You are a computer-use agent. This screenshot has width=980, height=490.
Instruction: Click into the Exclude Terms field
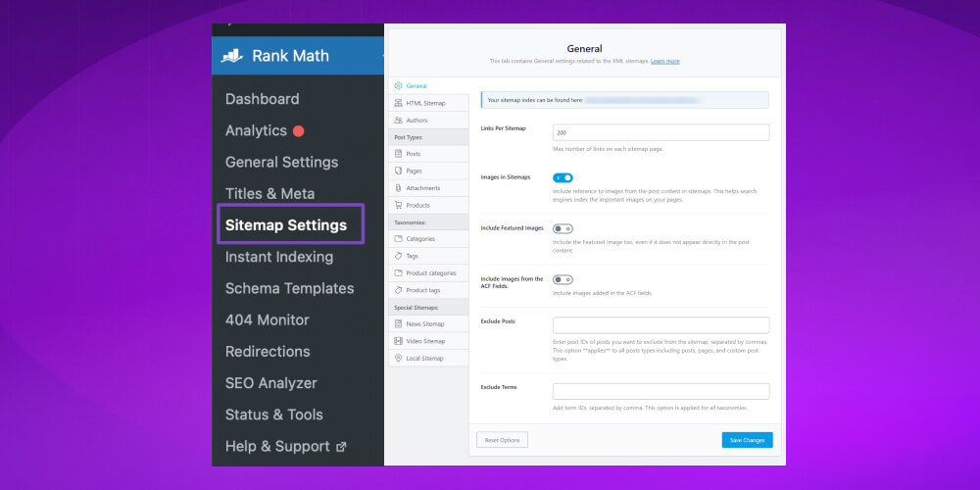point(661,391)
